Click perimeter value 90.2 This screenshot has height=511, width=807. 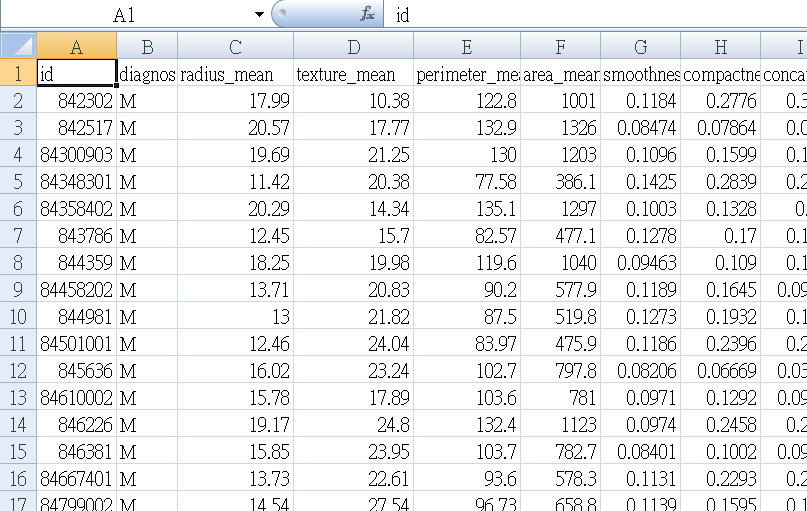(x=467, y=290)
